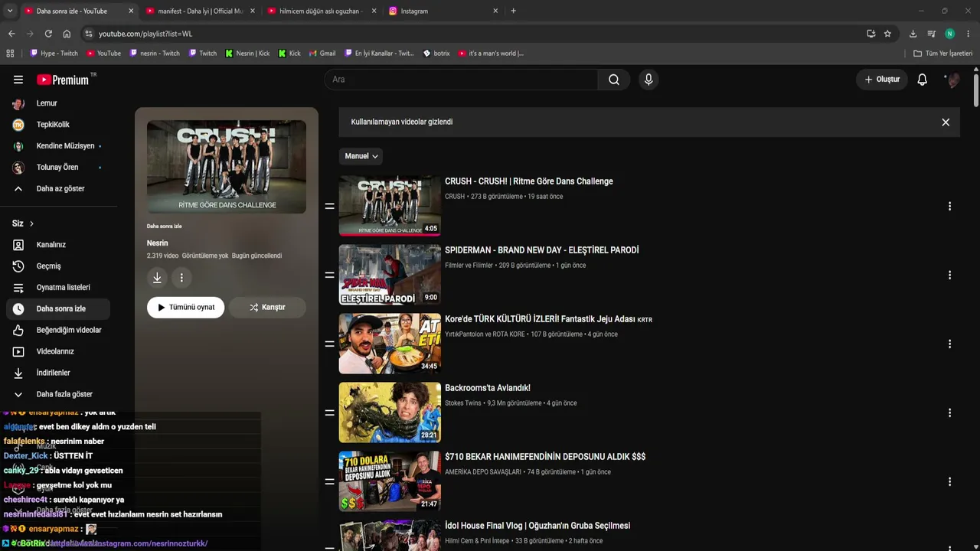
Task: Open the botrix bookmark
Action: pyautogui.click(x=436, y=54)
